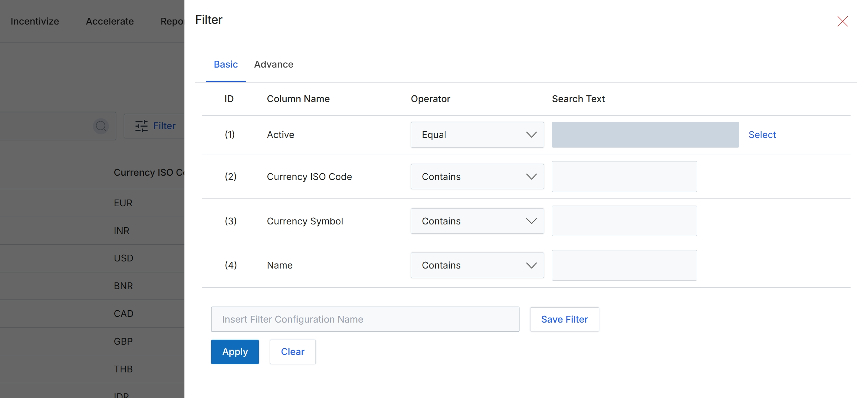Click the ID column header
Viewport: 868px width, 398px height.
(x=229, y=99)
